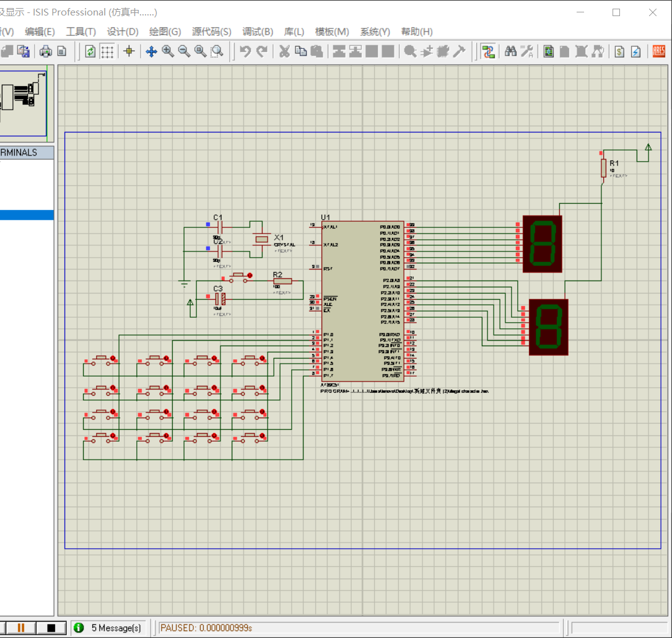Click the Paste from clipboard icon
Screen dimensions: 672x638
(x=316, y=51)
